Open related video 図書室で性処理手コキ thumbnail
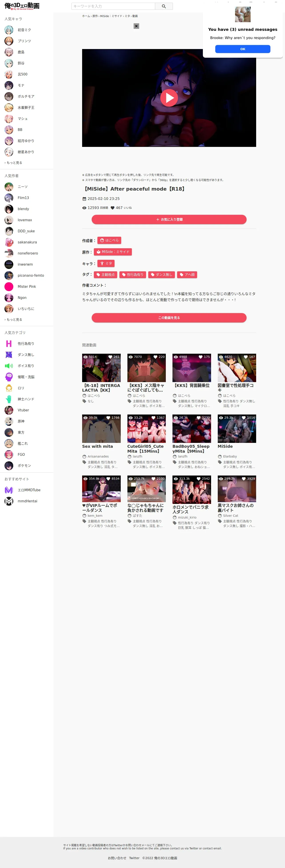The image size is (285, 868). pos(237,368)
